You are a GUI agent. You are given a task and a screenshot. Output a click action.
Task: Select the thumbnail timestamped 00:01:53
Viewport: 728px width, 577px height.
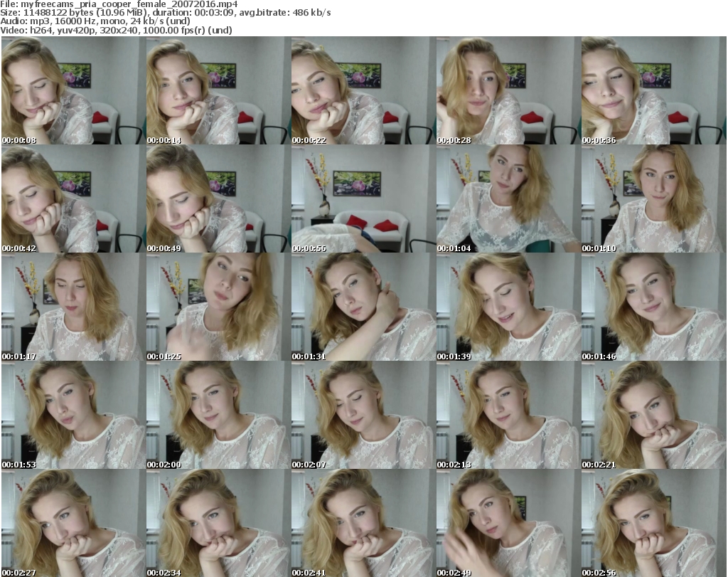tap(73, 415)
